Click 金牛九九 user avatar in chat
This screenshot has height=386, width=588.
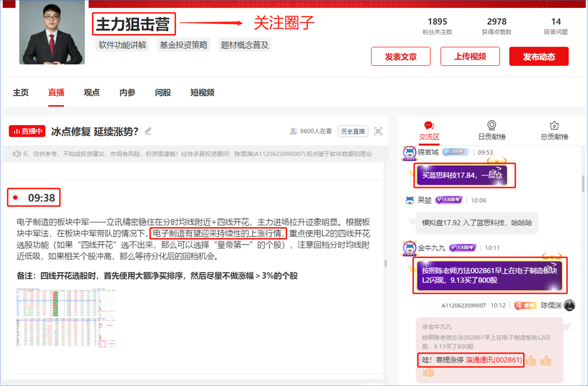(x=409, y=248)
